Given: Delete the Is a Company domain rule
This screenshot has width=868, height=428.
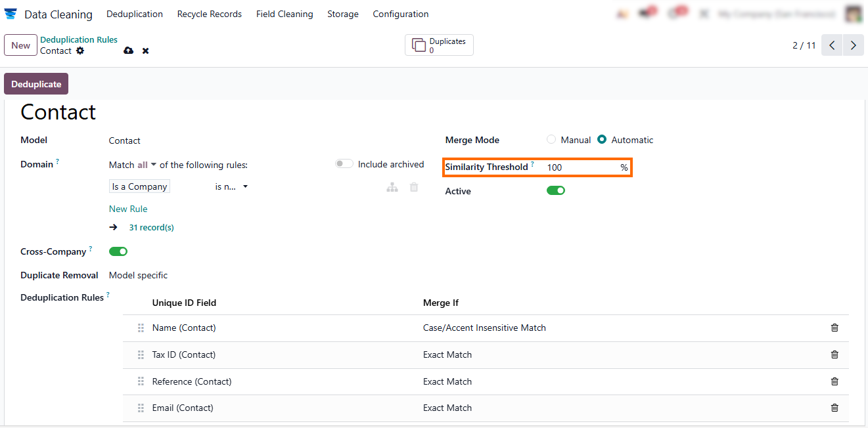Looking at the screenshot, I should coord(414,187).
